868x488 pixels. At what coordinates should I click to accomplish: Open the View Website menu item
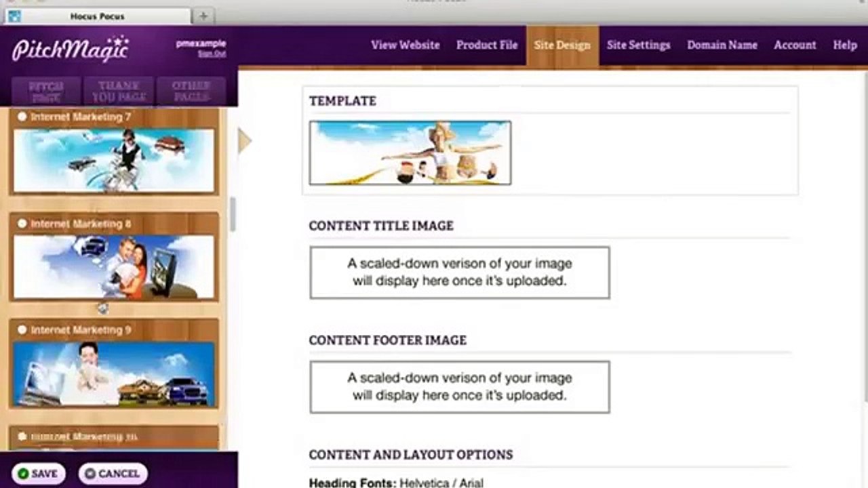coord(406,45)
